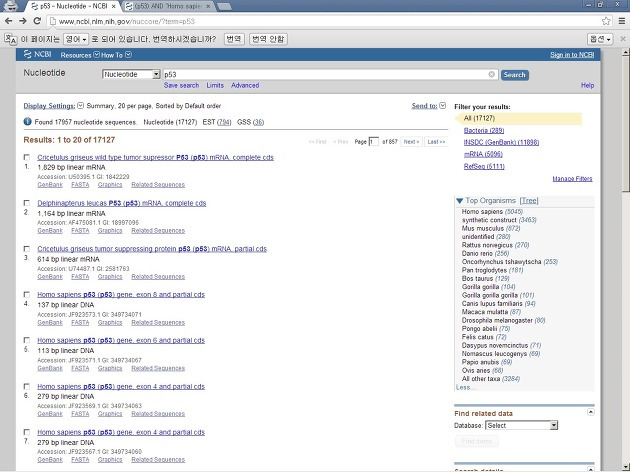Open Advanced search link
This screenshot has height=472, width=630.
[245, 85]
